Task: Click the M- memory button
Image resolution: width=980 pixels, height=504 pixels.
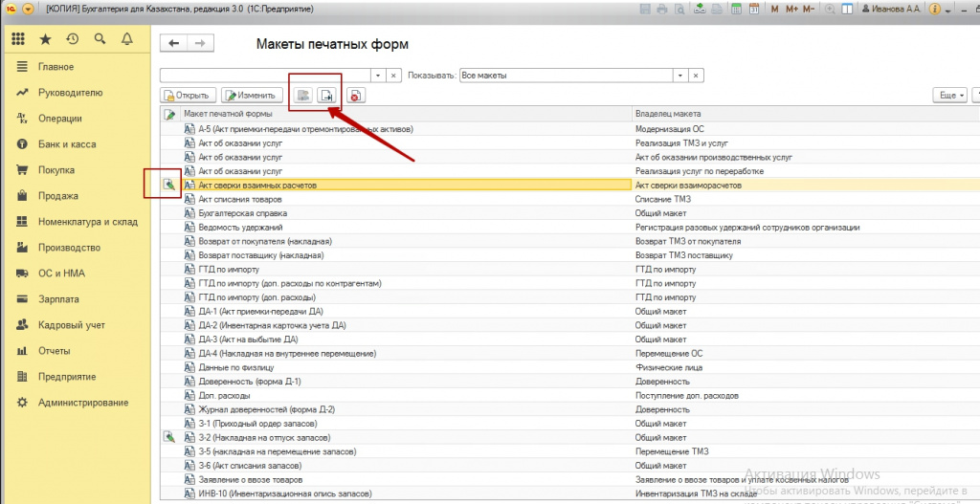Action: [x=808, y=10]
